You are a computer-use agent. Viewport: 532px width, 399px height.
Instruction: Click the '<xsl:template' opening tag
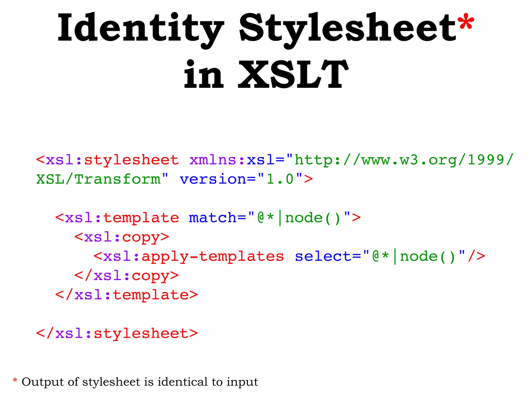tap(117, 218)
